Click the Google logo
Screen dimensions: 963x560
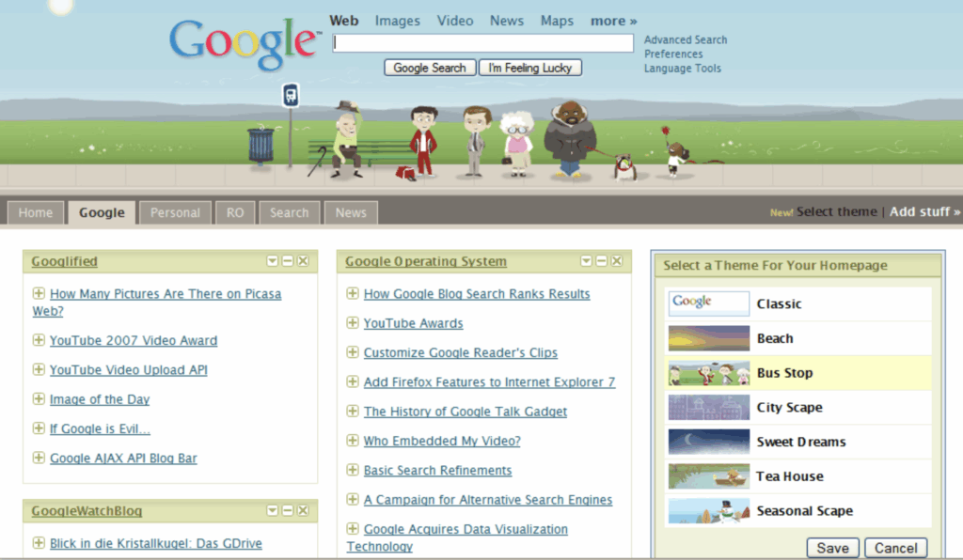click(243, 42)
